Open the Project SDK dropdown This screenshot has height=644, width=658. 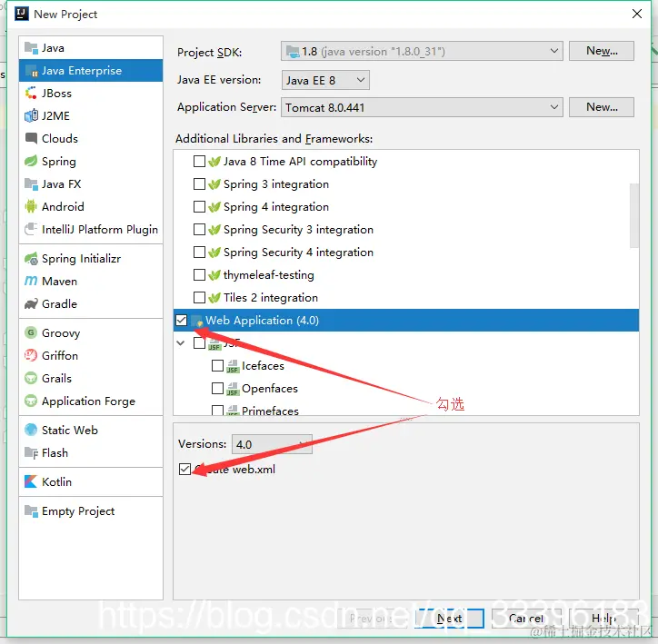point(422,51)
